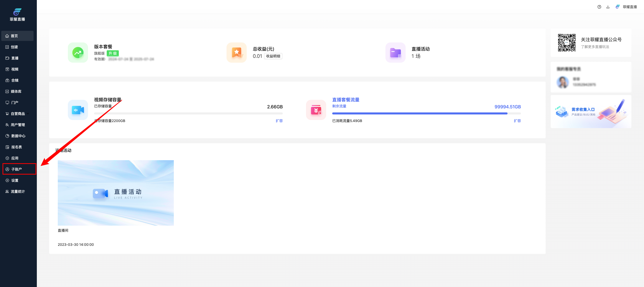Click the orange total revenue icon
The image size is (644, 287).
pos(236,53)
